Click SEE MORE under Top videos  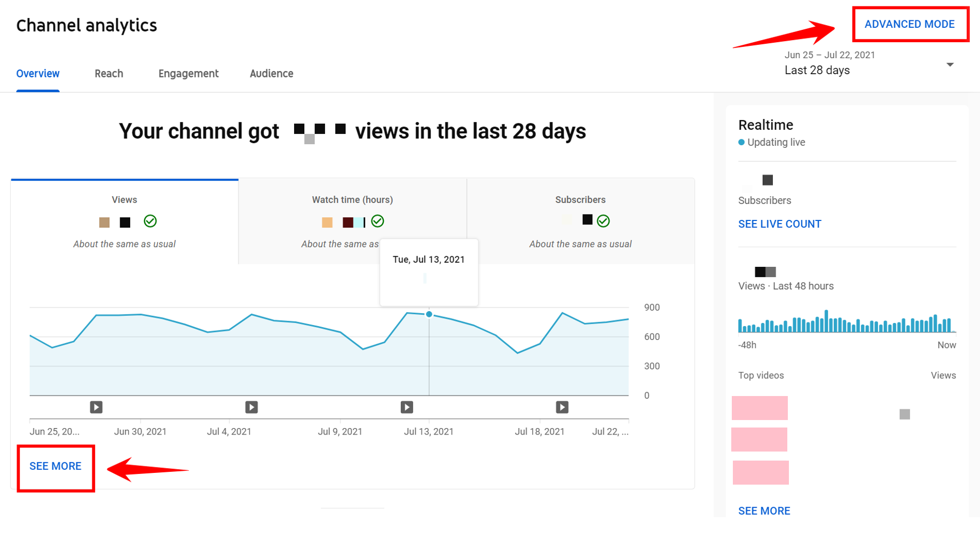pyautogui.click(x=764, y=511)
